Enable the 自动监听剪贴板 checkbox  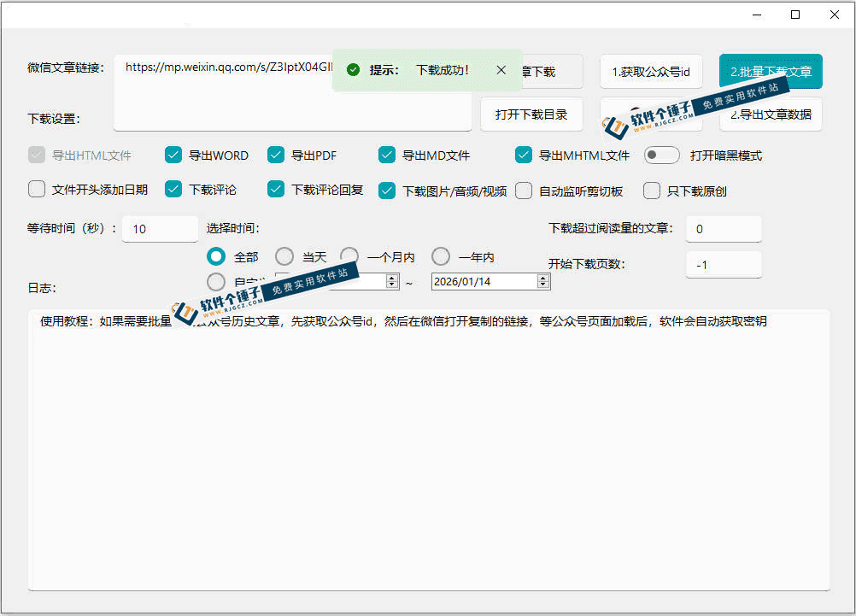tap(523, 190)
